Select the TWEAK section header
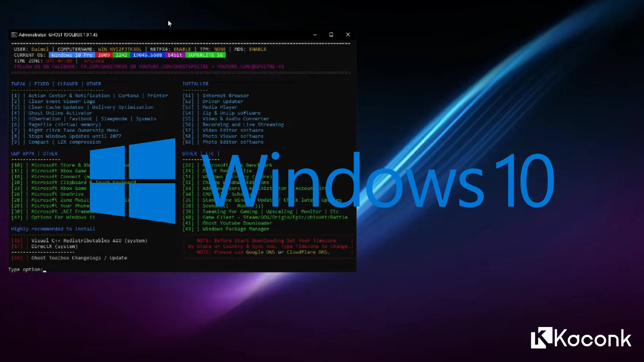Image resolution: width=644 pixels, height=362 pixels. [18, 84]
